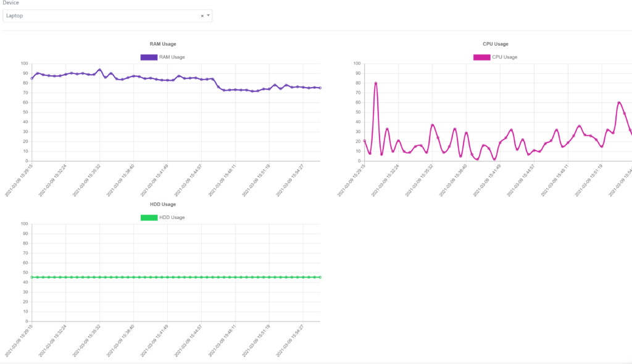Click the highest RAM peak data point

[x=99, y=70]
